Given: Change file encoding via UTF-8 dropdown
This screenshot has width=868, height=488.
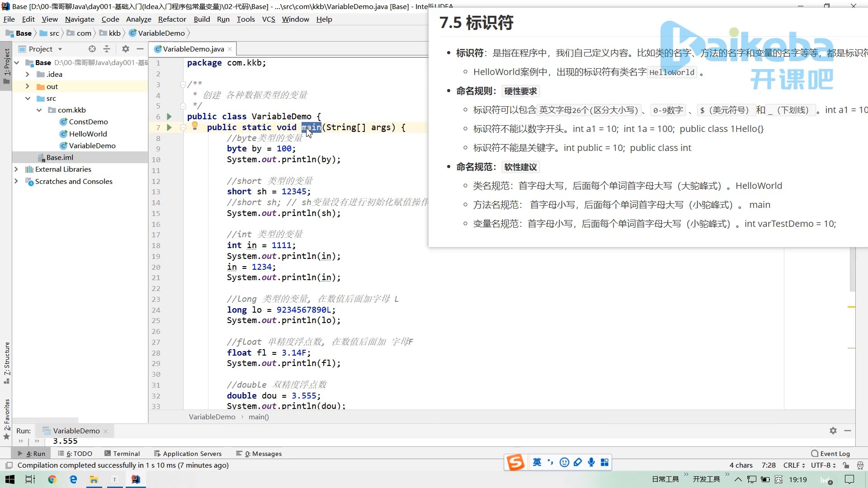Looking at the screenshot, I should coord(823,465).
